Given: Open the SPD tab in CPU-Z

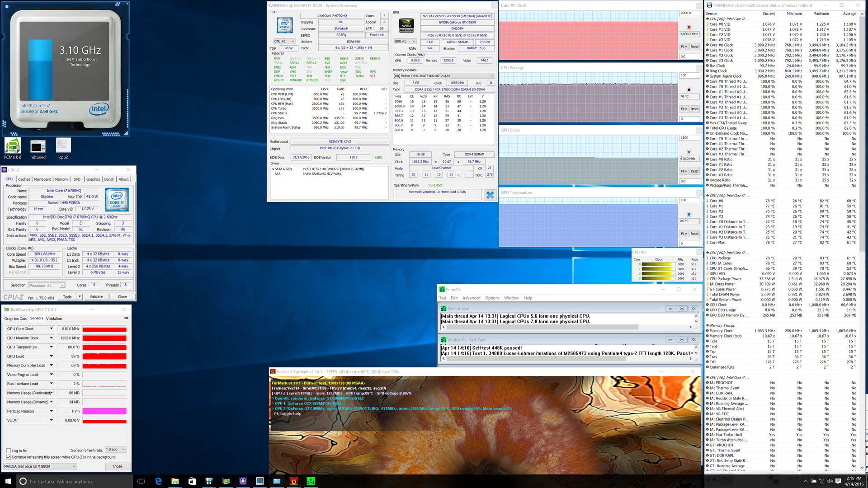Looking at the screenshot, I should [77, 179].
